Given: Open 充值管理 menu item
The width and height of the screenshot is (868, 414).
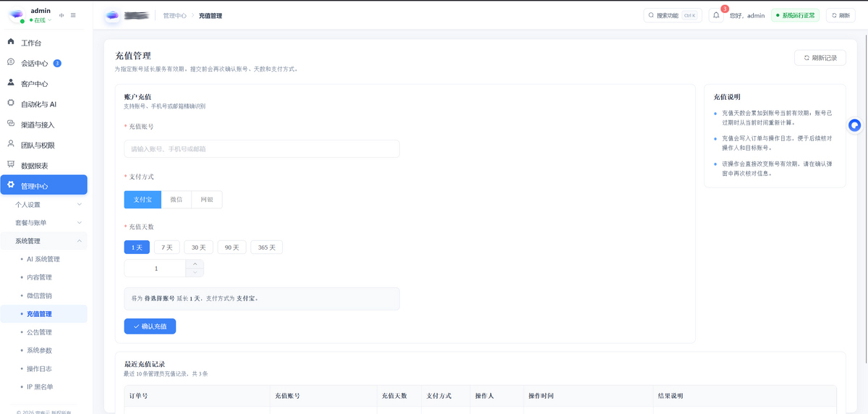Looking at the screenshot, I should click(43, 314).
